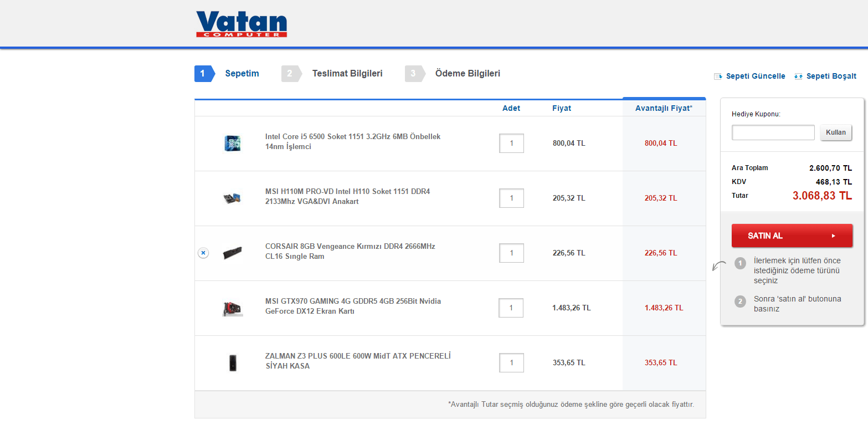The width and height of the screenshot is (868, 424).
Task: Remove the CORSAIR 8GB Vengeance RAM item
Action: pos(203,253)
